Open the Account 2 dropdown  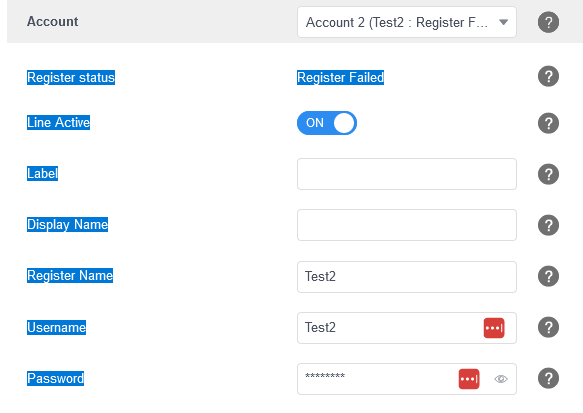click(x=407, y=22)
